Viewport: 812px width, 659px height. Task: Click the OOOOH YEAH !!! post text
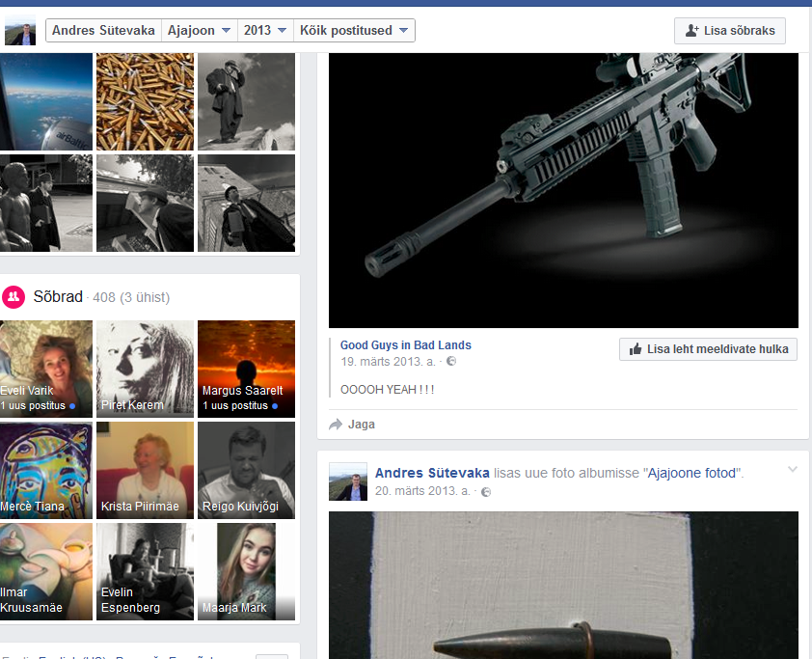pyautogui.click(x=388, y=390)
